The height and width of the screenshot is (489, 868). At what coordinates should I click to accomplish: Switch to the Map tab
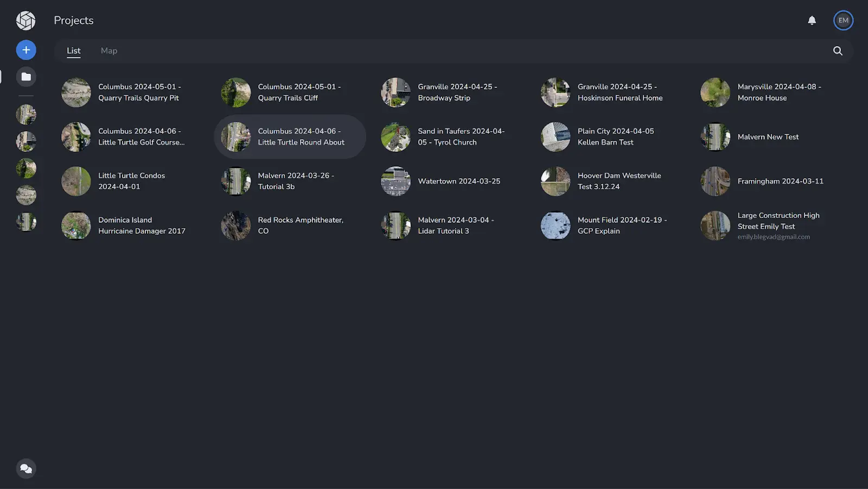coord(108,50)
